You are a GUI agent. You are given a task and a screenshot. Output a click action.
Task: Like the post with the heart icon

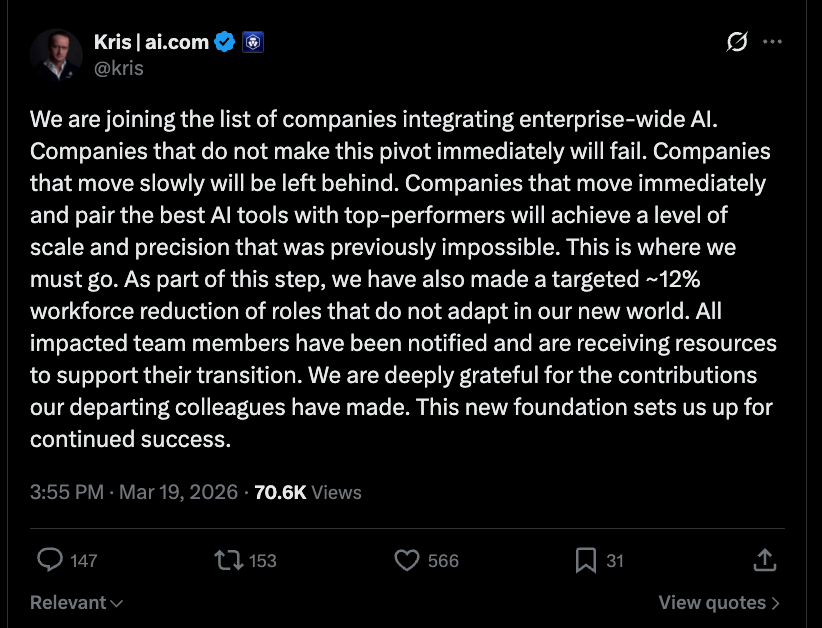pos(407,560)
